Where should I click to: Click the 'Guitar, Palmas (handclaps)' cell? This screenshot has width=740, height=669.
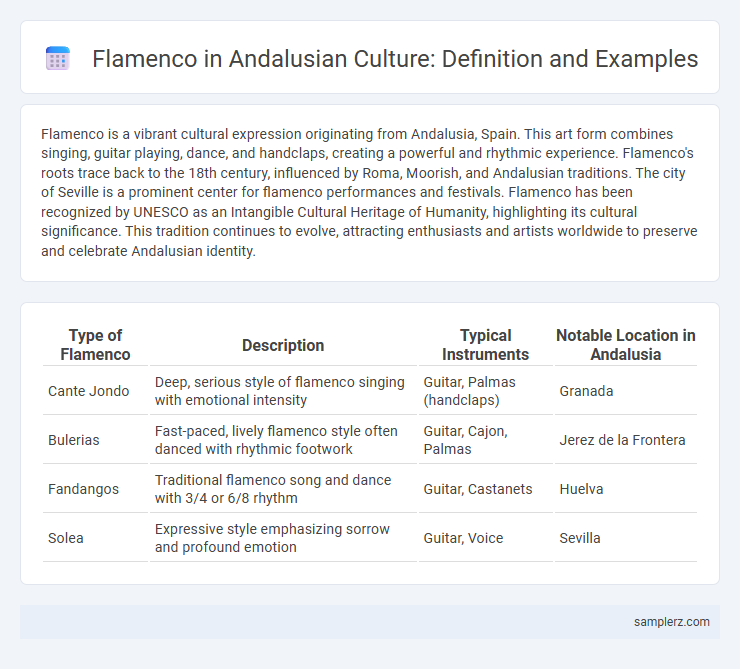coord(486,391)
